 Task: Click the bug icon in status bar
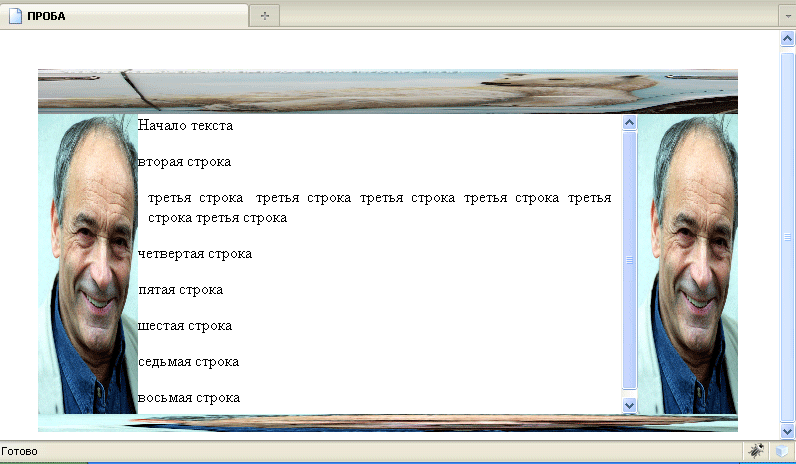(x=756, y=451)
